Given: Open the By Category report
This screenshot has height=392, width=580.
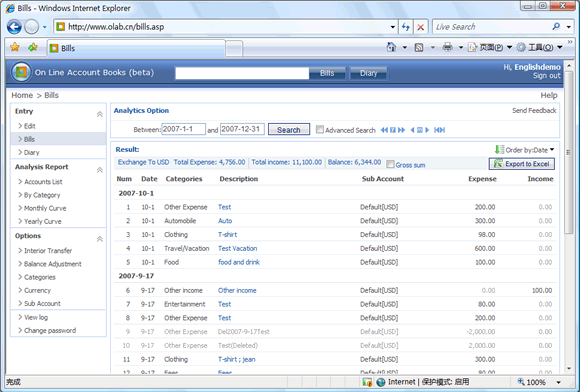Looking at the screenshot, I should 42,195.
